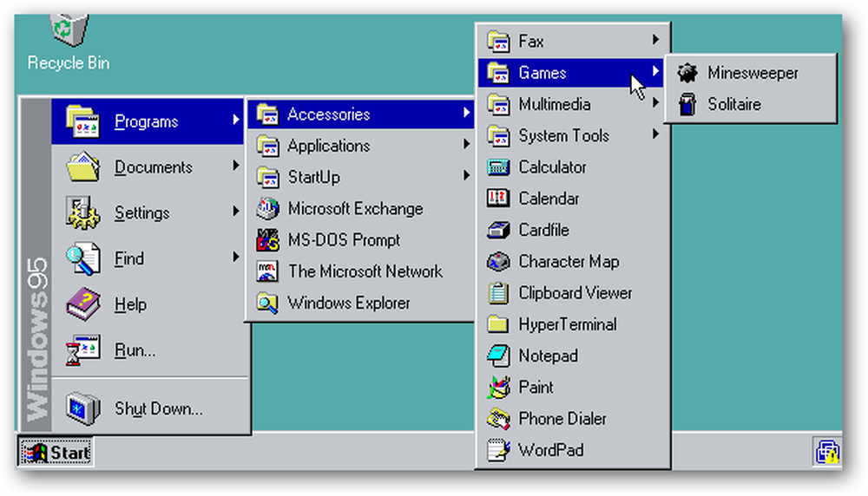Viewport: 868px width, 496px height.
Task: Click the Documents folder icon
Action: tap(83, 167)
